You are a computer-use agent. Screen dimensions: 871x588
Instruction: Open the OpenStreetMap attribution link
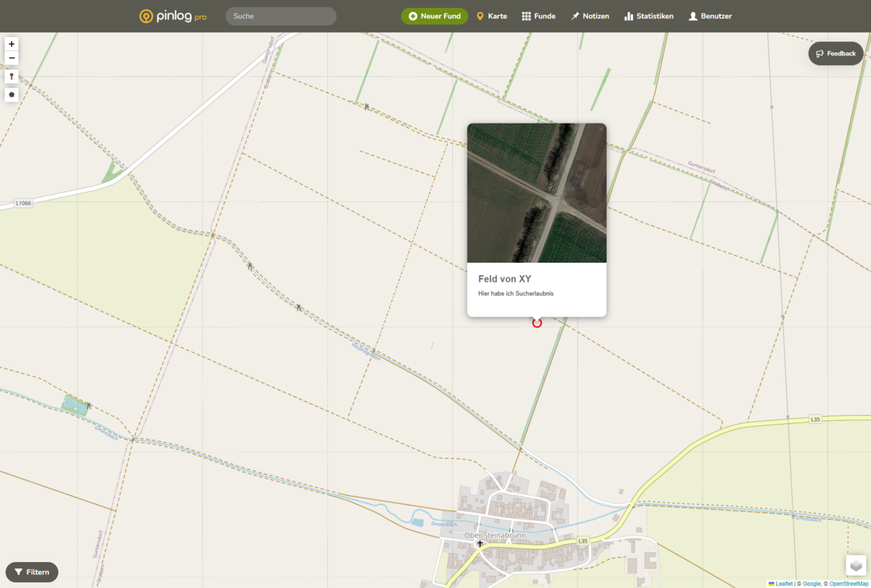click(850, 584)
